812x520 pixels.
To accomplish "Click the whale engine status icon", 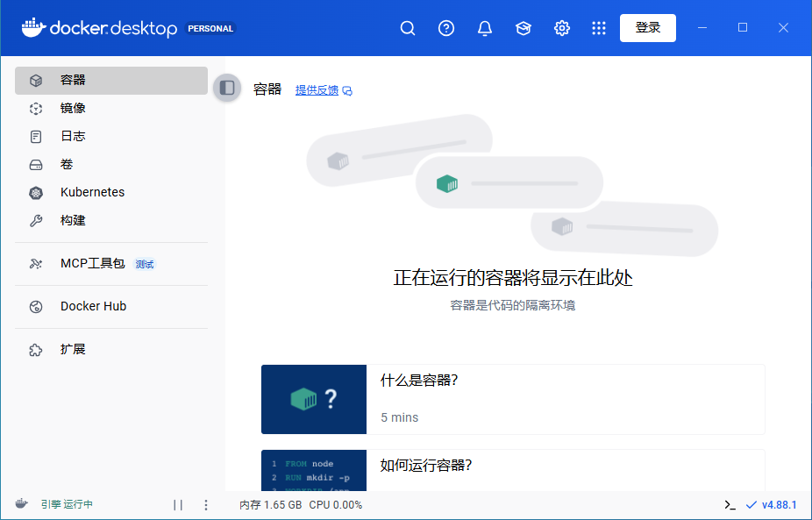I will [x=21, y=503].
